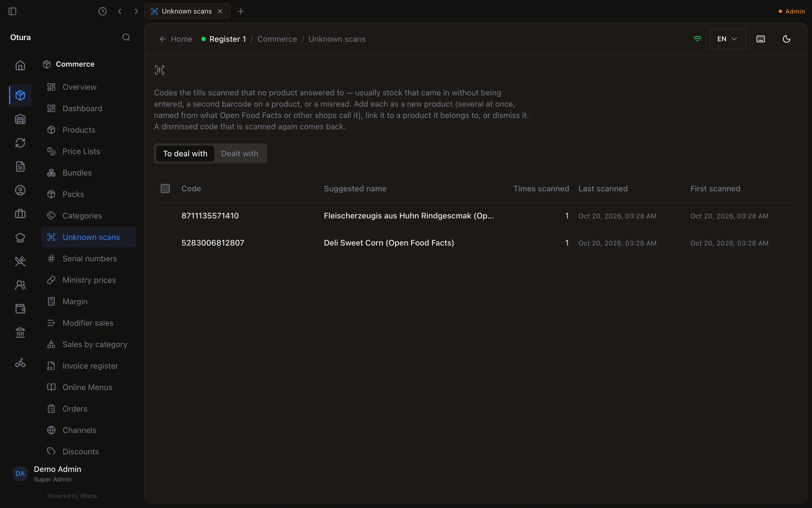Show the on-screen keyboard icon
812x508 pixels.
(x=761, y=39)
